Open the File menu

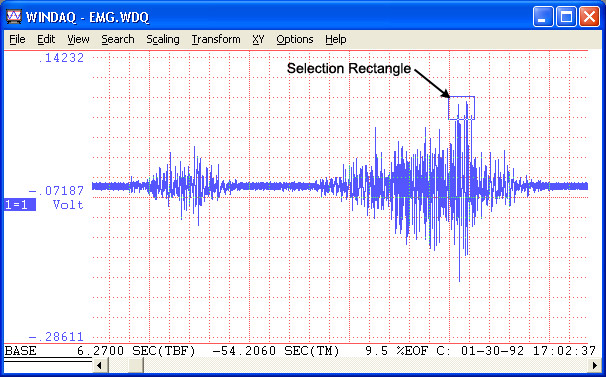pos(17,39)
